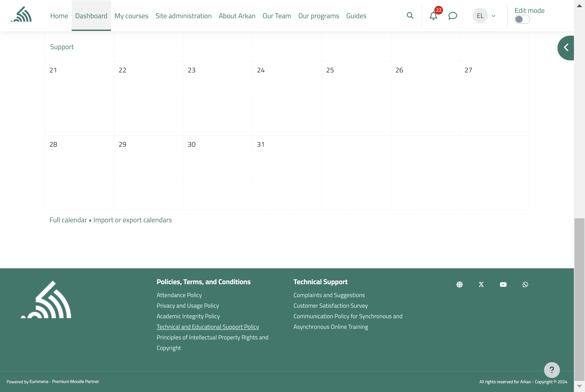Open the search magnifier icon
This screenshot has height=392, width=585.
pos(410,16)
